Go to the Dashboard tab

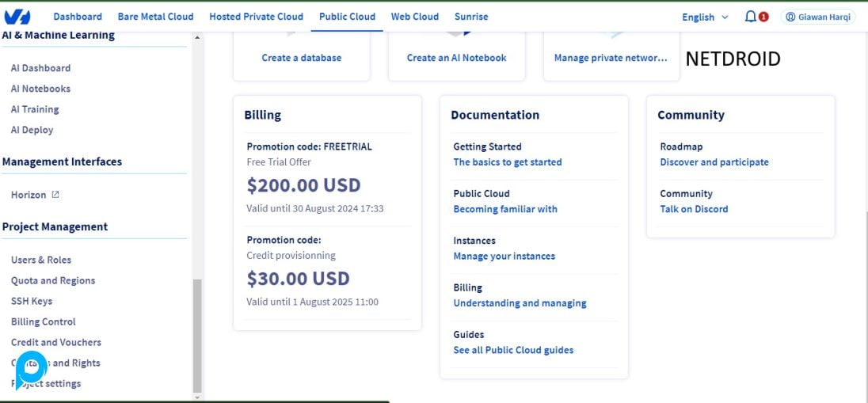tap(78, 17)
